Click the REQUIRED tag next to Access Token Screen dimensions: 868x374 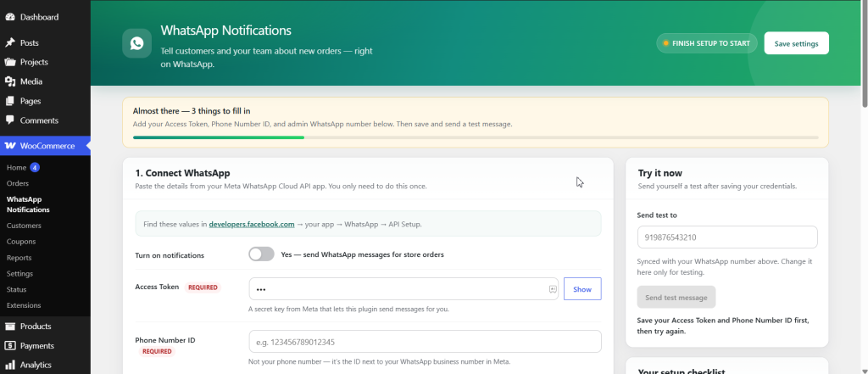click(203, 287)
